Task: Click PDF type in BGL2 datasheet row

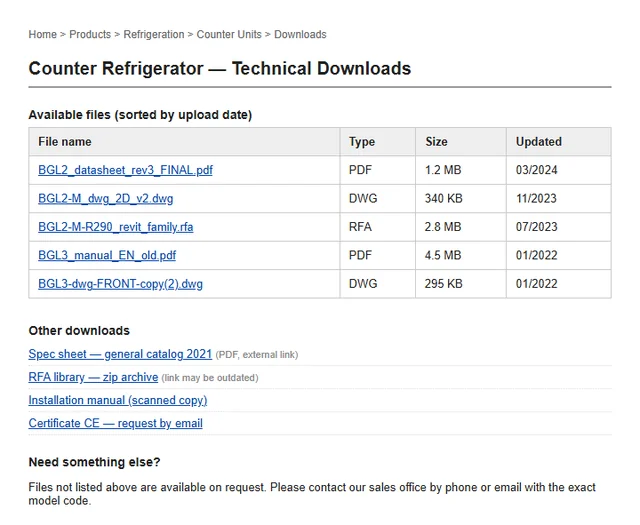Action: [x=378, y=170]
